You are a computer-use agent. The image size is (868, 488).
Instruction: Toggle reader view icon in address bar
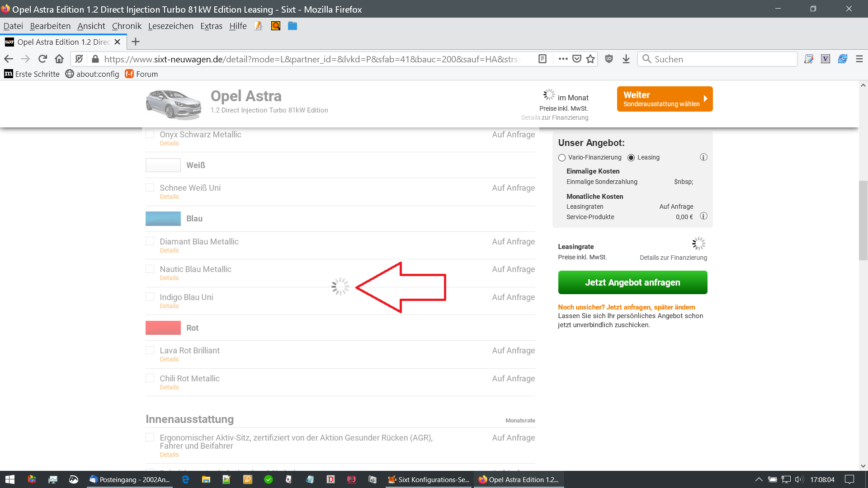[542, 59]
